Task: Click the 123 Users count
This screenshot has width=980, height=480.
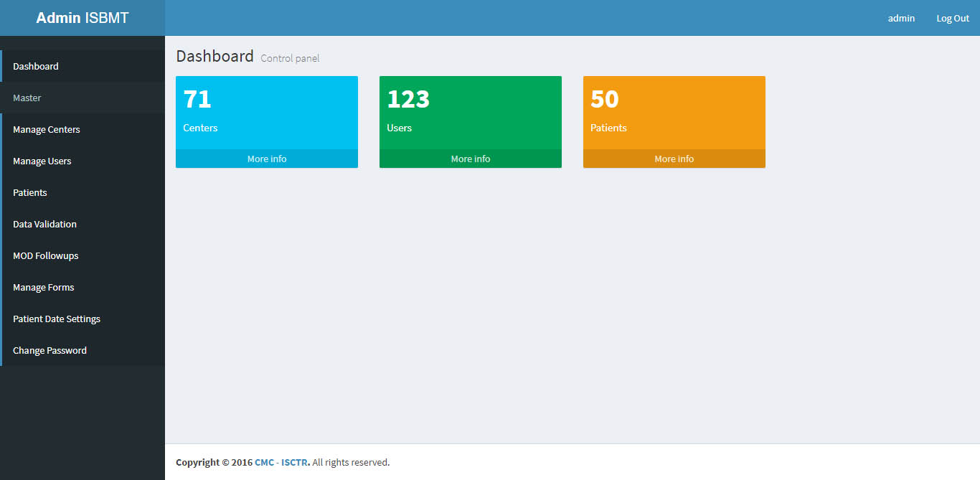Action: tap(408, 99)
